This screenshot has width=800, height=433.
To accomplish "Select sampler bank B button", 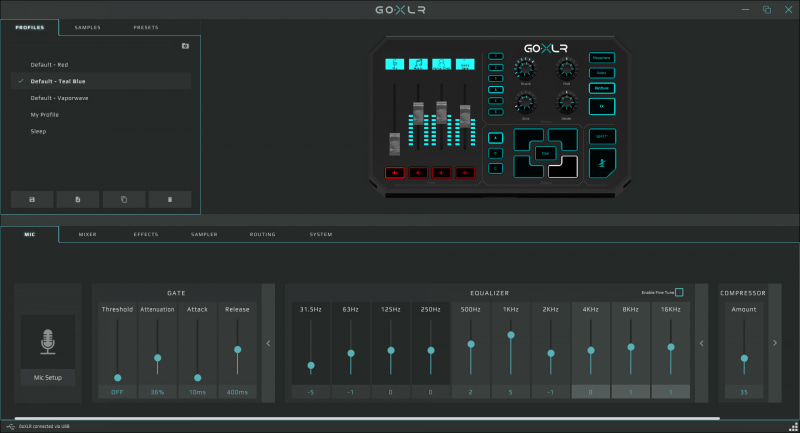I will tap(495, 154).
